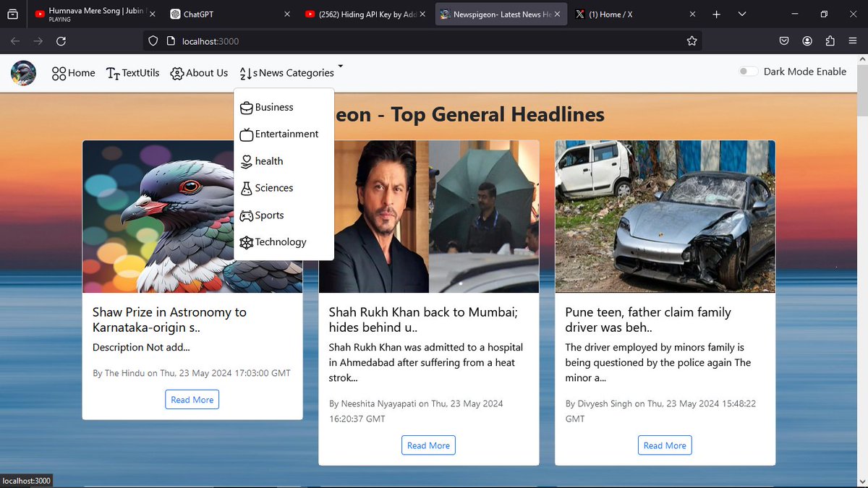
Task: Open a new tab with plus button
Action: click(x=716, y=14)
